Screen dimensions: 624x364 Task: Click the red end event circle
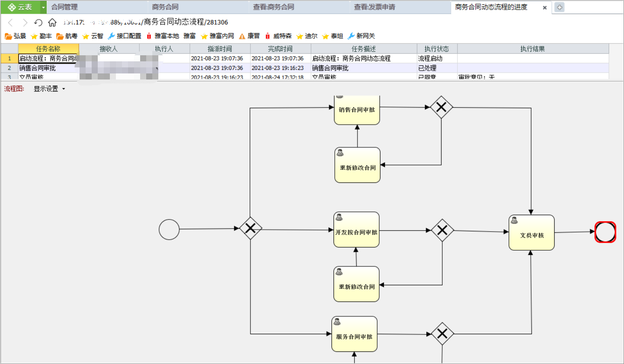(x=605, y=232)
